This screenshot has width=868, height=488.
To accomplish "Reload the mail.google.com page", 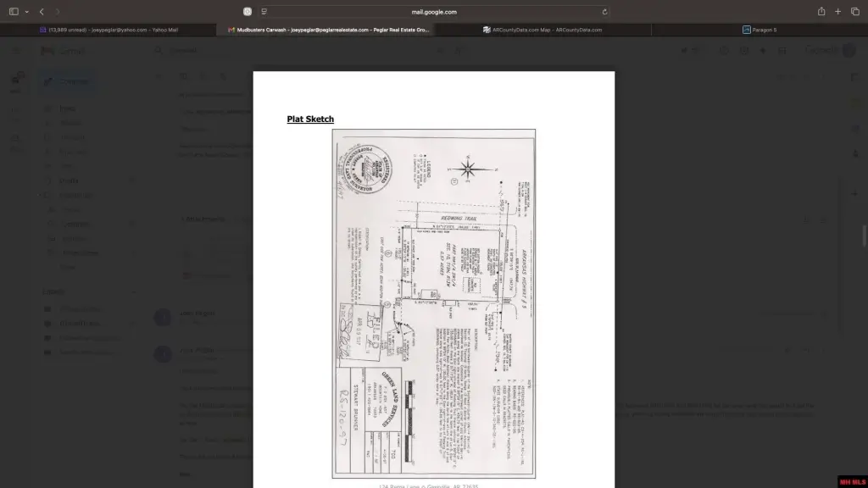I will (604, 12).
